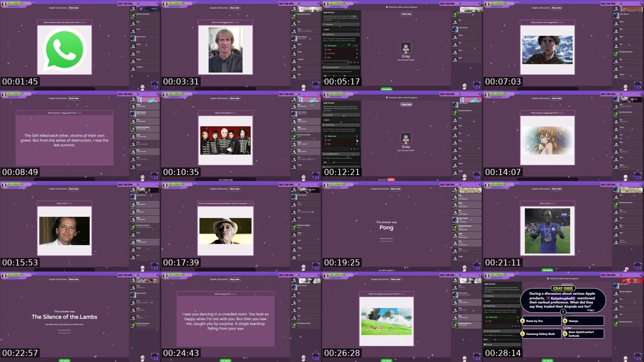This screenshot has height=362, width=644.
Task: Open English language dropdown in 00:05:17 frame
Action: (x=341, y=30)
